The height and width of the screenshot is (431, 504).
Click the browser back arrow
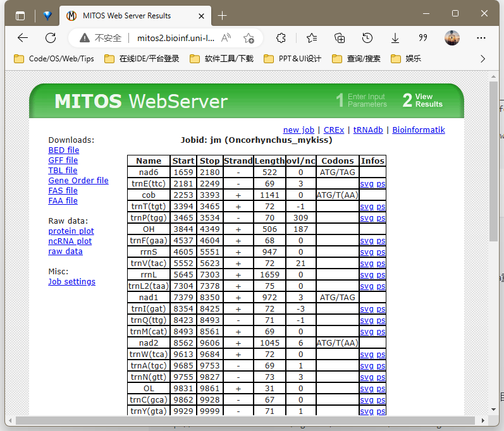[23, 38]
